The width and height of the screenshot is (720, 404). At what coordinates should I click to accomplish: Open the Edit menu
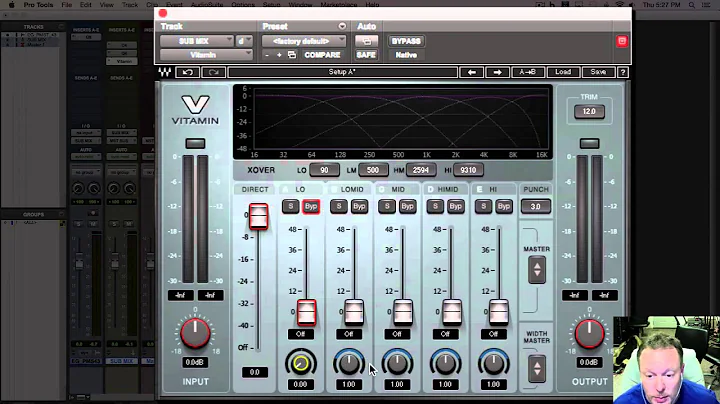(x=85, y=5)
